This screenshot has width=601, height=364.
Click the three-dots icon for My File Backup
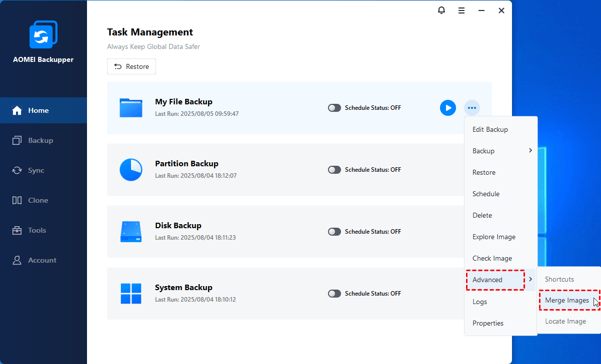(x=471, y=108)
